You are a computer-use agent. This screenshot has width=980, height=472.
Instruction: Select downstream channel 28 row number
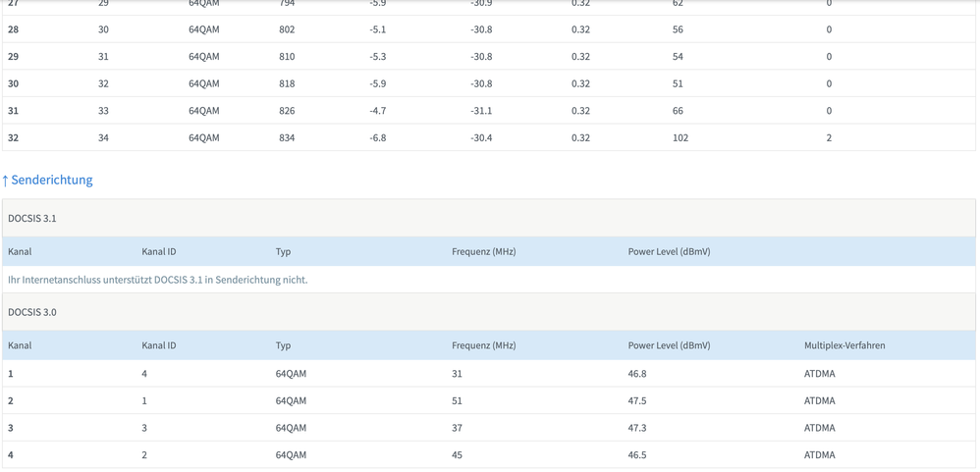[x=13, y=29]
